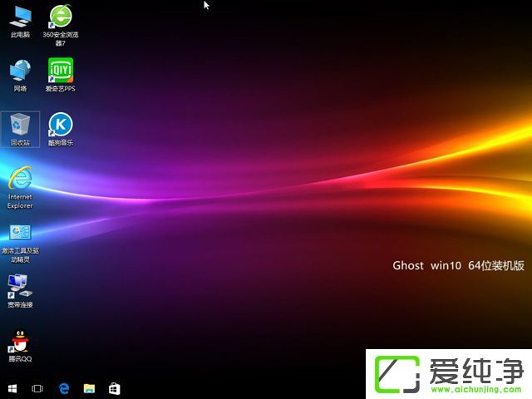The image size is (532, 399).
Task: Click the 酷狗音乐 KuGou music icon
Action: click(60, 126)
